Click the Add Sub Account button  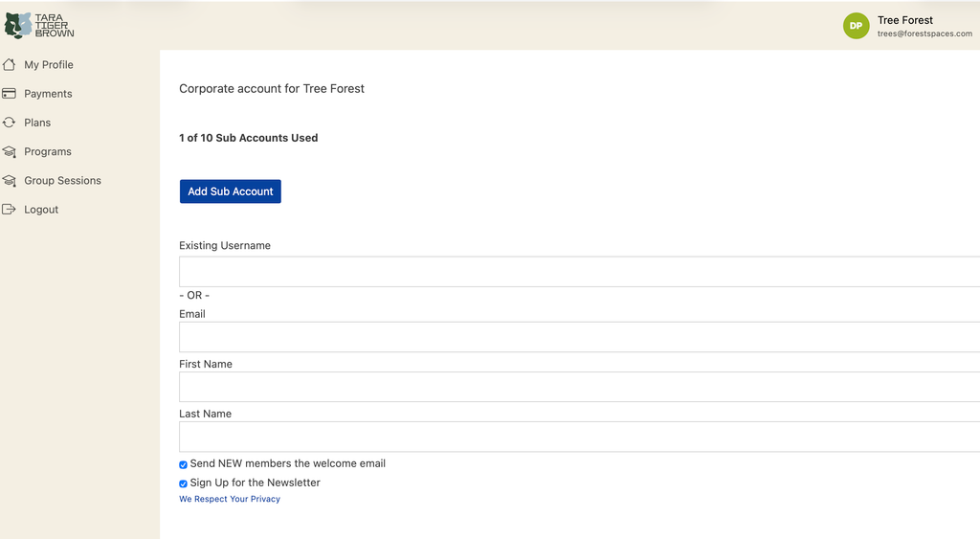pos(230,191)
